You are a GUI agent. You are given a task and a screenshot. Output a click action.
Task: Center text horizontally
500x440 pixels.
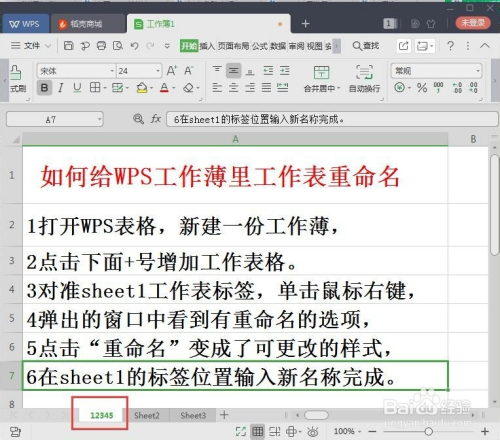234,88
